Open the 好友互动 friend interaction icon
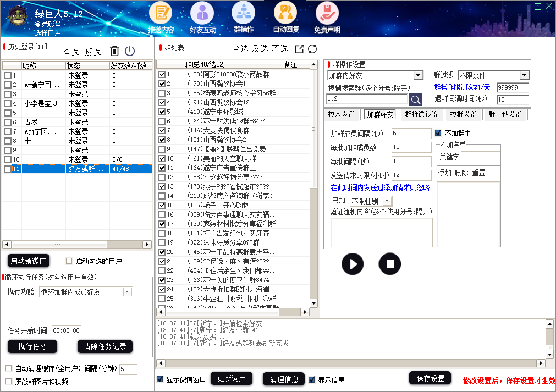 (202, 13)
